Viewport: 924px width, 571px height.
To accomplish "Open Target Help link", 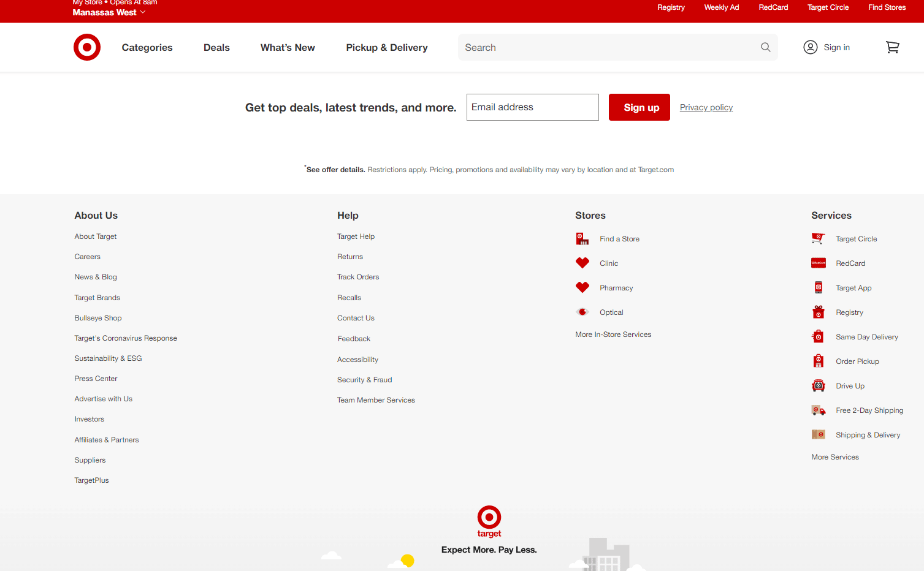I will pyautogui.click(x=356, y=236).
